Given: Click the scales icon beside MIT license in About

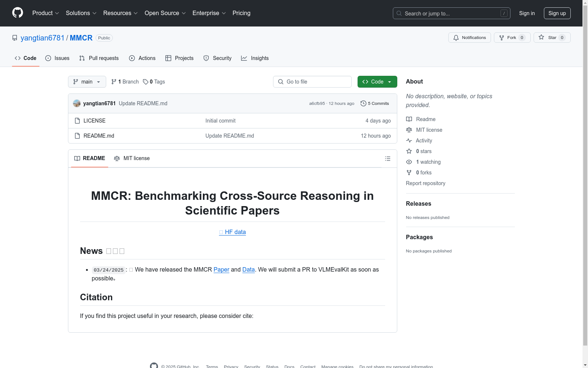Looking at the screenshot, I should [409, 130].
